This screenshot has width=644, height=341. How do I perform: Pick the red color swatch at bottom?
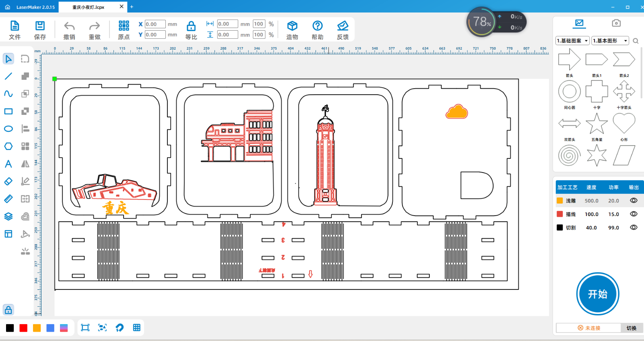point(23,328)
